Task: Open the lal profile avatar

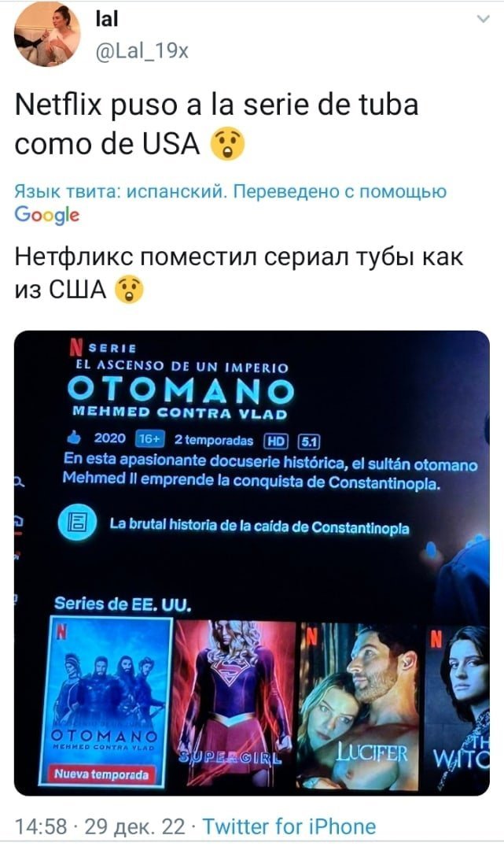Action: 47,35
